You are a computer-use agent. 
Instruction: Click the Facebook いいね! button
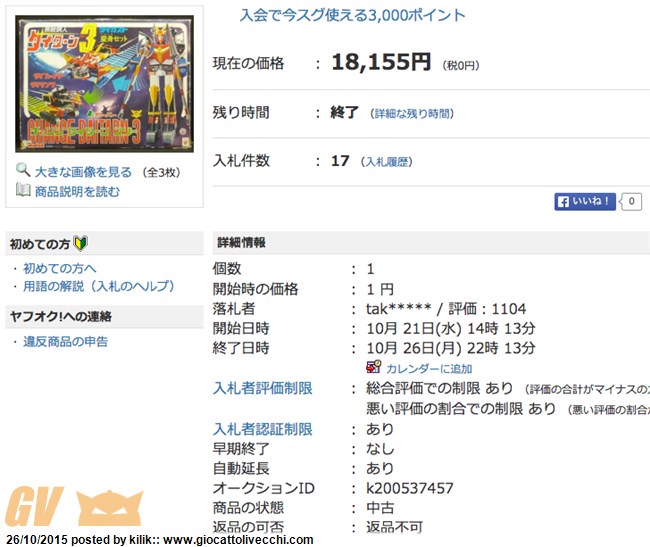pyautogui.click(x=585, y=202)
